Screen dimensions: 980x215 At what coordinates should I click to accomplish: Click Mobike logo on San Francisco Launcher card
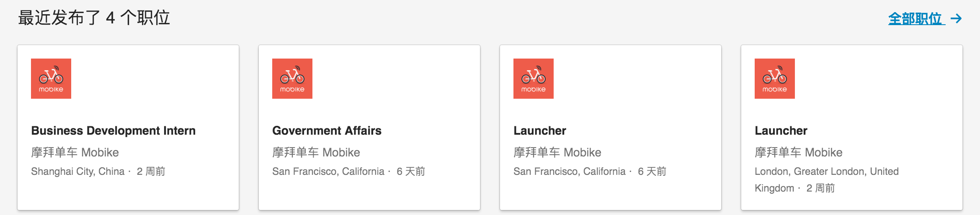pos(534,79)
